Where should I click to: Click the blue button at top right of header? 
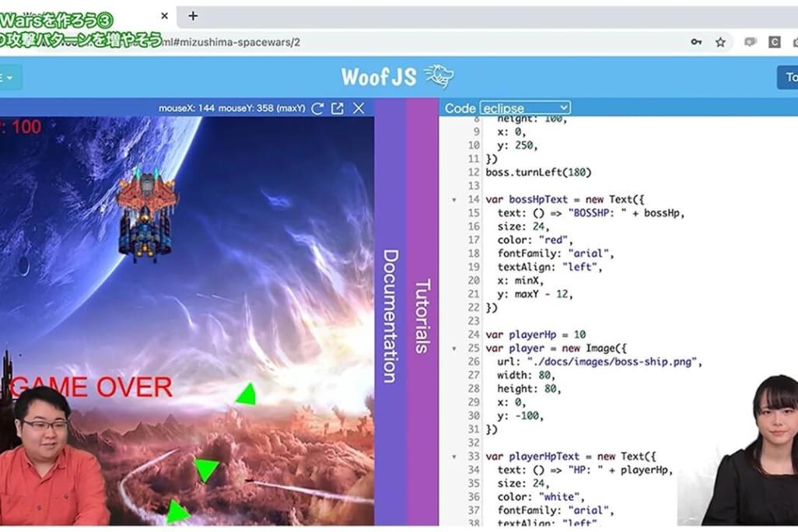787,77
